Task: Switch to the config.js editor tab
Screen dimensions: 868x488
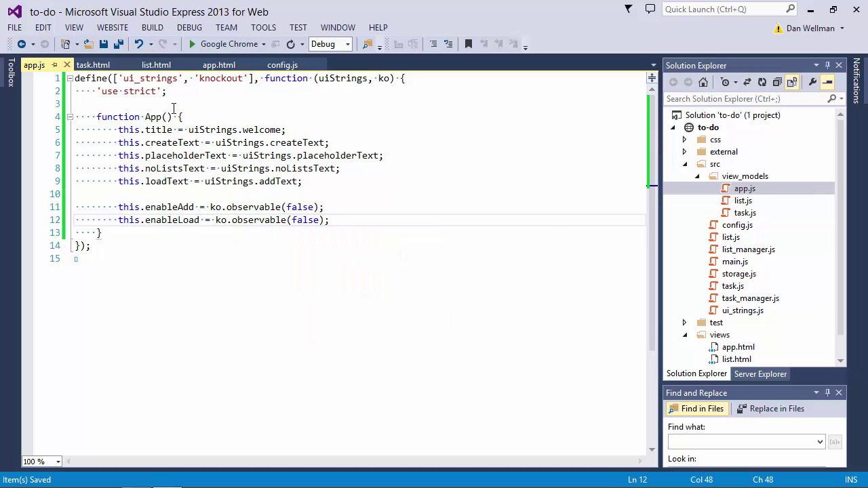Action: click(282, 65)
